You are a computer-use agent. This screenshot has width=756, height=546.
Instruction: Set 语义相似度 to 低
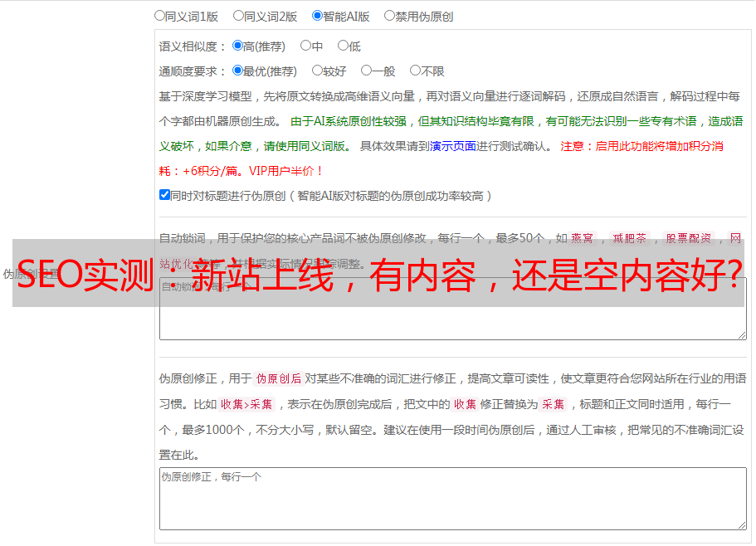pos(343,46)
